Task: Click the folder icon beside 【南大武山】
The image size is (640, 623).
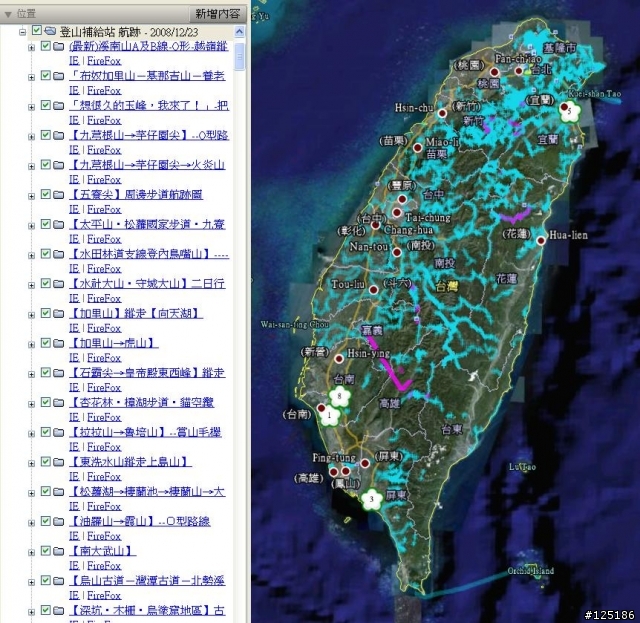Action: pyautogui.click(x=58, y=551)
